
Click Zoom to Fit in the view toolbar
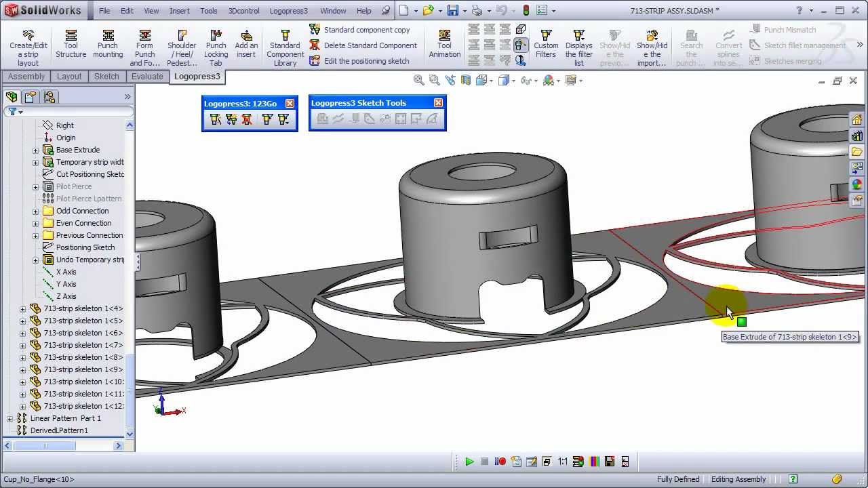click(418, 80)
